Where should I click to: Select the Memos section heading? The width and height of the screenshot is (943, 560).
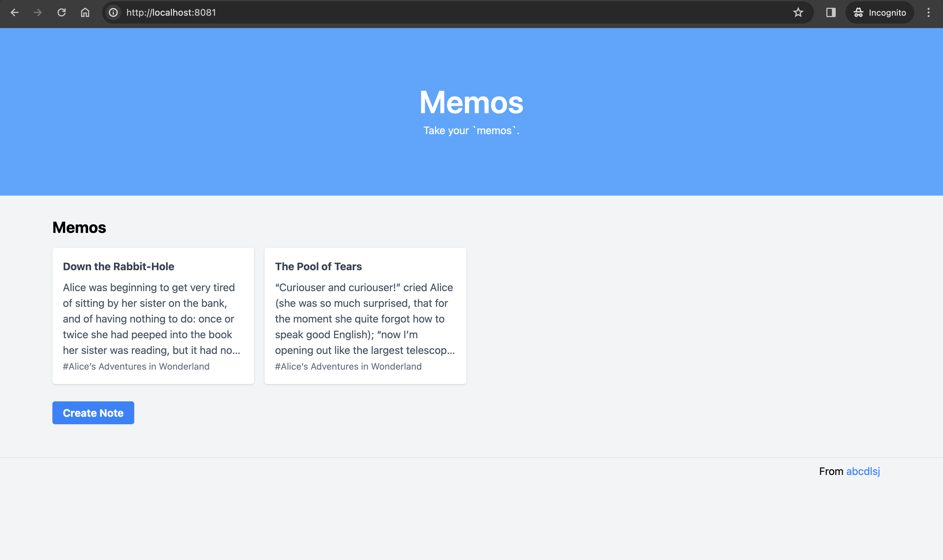79,227
